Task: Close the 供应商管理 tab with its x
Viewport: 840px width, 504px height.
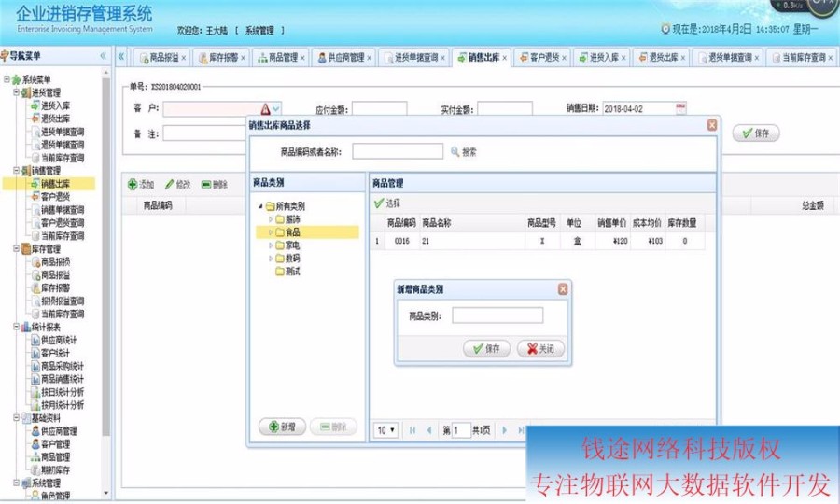Action: 369,58
